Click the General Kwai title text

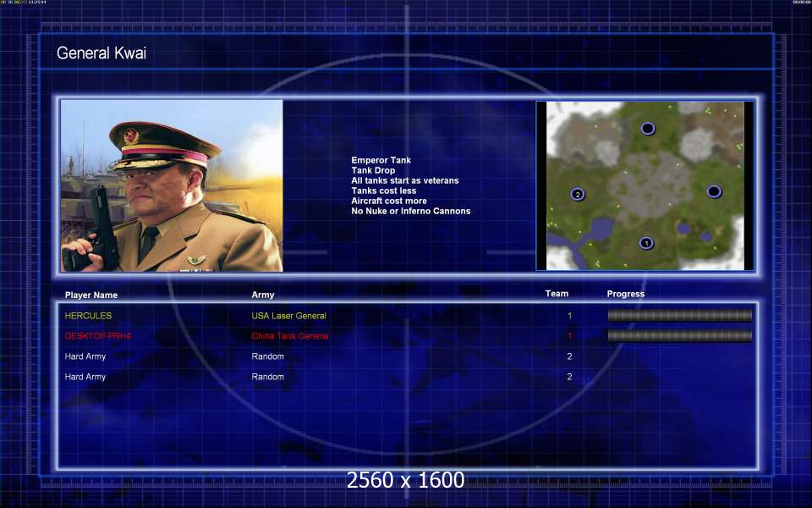[x=101, y=52]
